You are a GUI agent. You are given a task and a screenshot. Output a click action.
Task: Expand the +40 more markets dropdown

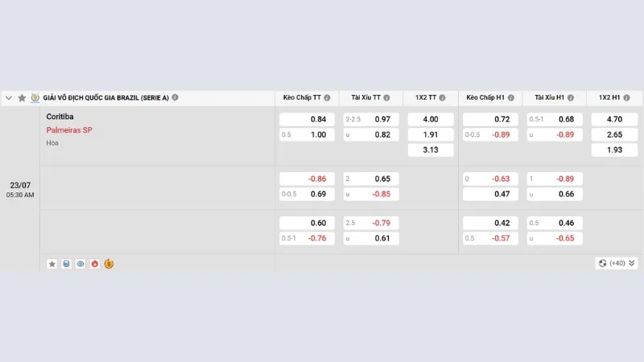coord(616,263)
